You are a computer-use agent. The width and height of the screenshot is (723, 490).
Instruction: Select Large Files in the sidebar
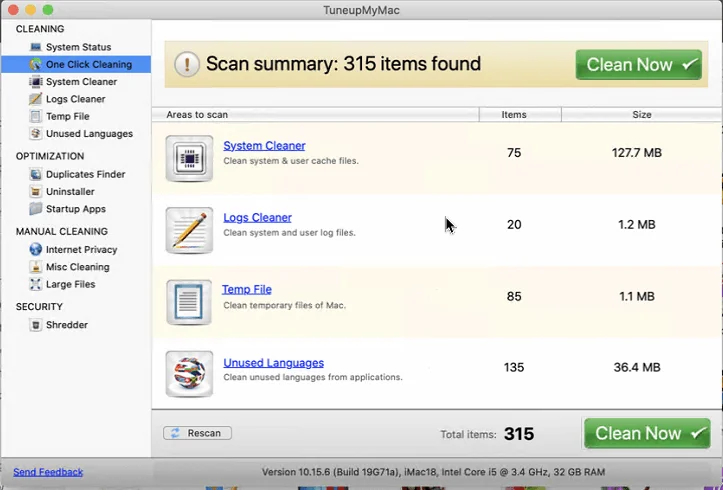tap(71, 284)
